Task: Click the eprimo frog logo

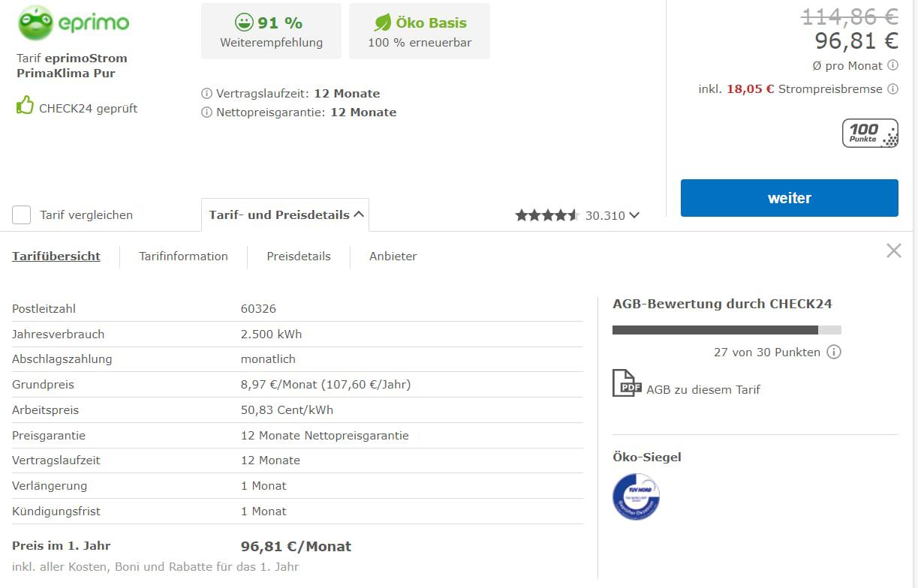Action: [x=35, y=22]
